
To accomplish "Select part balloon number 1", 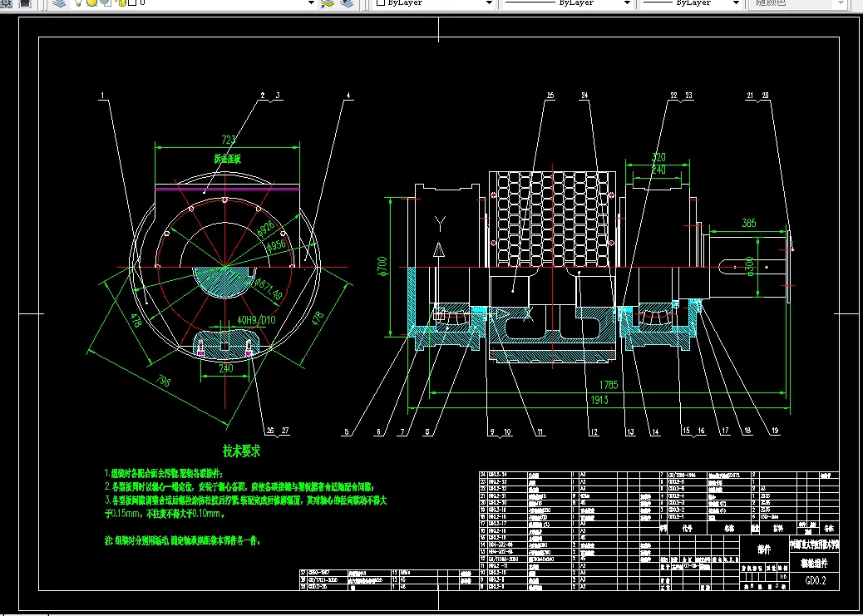I will pos(102,96).
